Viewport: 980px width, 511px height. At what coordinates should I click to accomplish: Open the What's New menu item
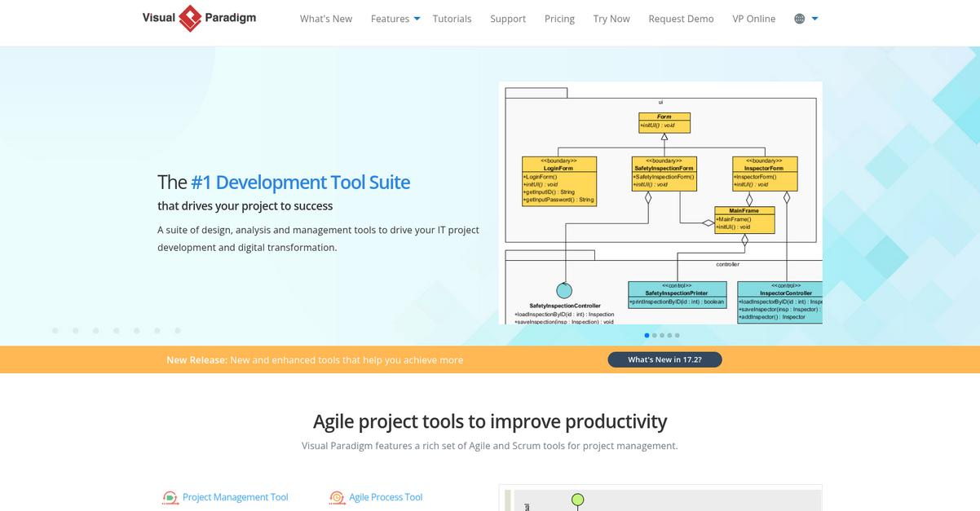[326, 19]
